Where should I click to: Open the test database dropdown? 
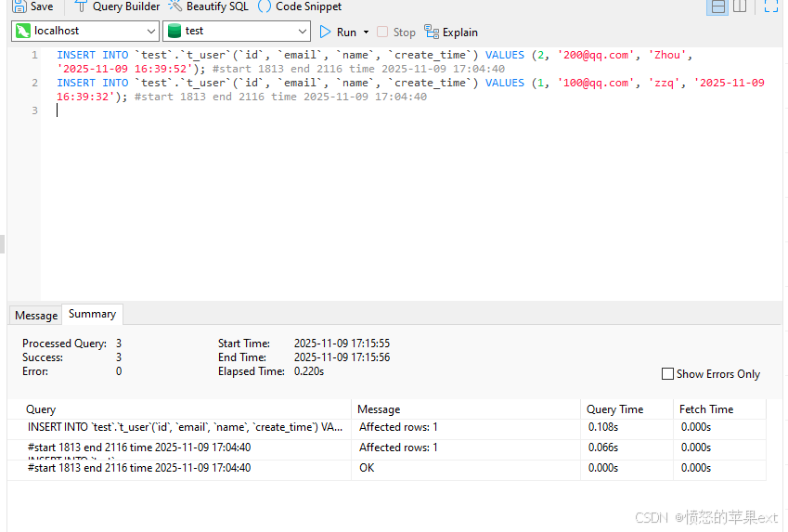tap(236, 32)
